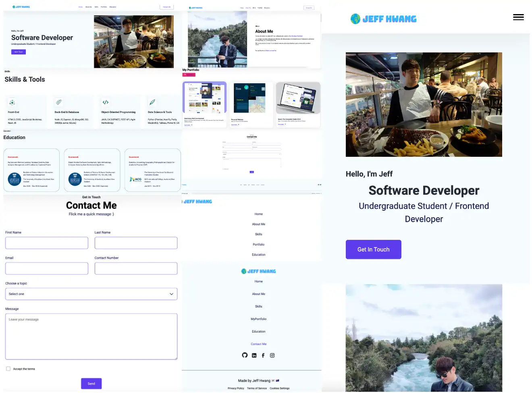This screenshot has width=532, height=393.
Task: Focus the Last Name input field
Action: (x=136, y=243)
